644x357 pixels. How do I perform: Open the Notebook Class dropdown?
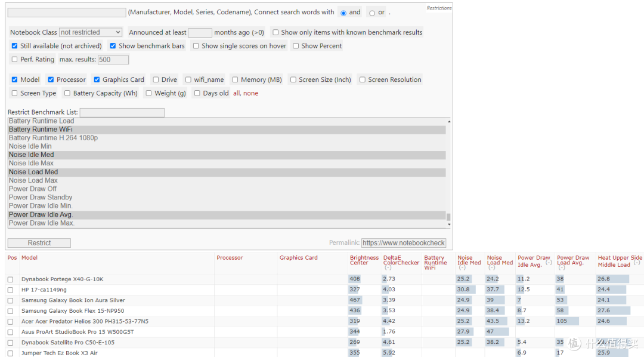(90, 32)
